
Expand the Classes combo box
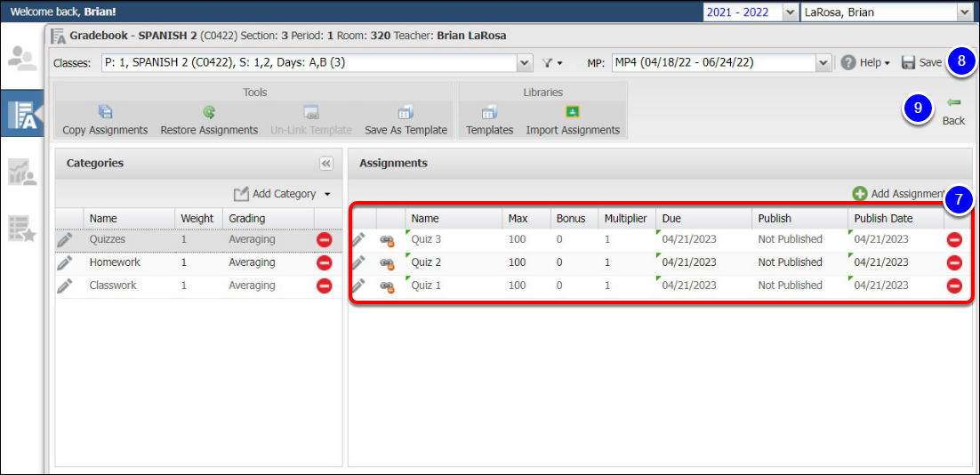pyautogui.click(x=525, y=62)
